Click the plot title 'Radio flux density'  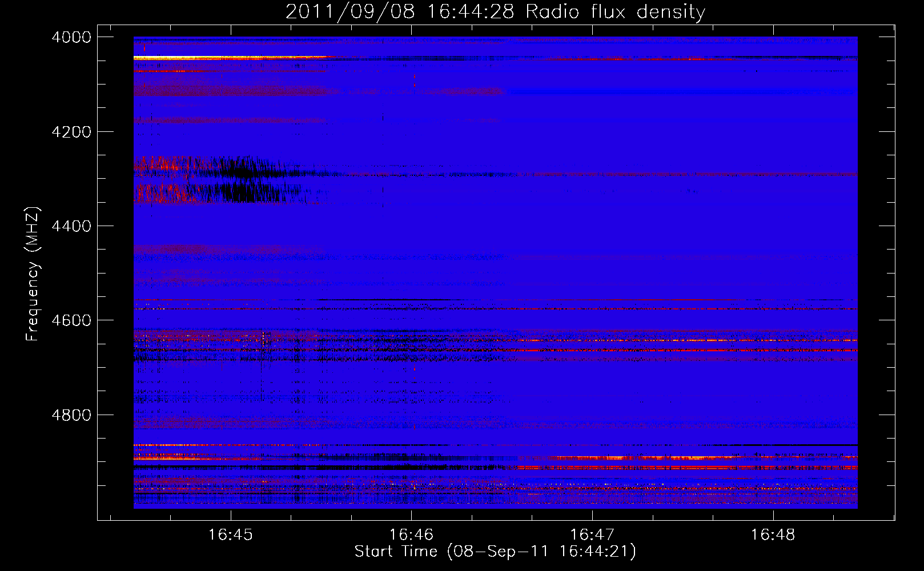coord(616,11)
